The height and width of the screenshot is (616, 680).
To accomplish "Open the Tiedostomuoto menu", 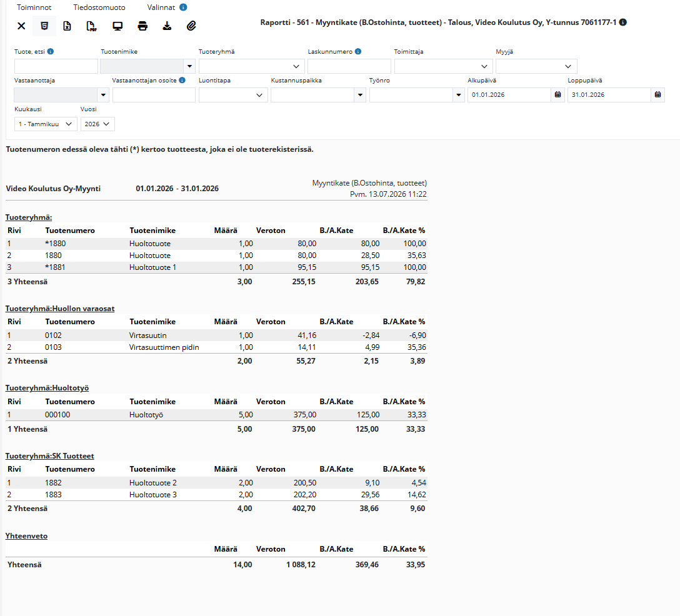I will click(x=99, y=7).
